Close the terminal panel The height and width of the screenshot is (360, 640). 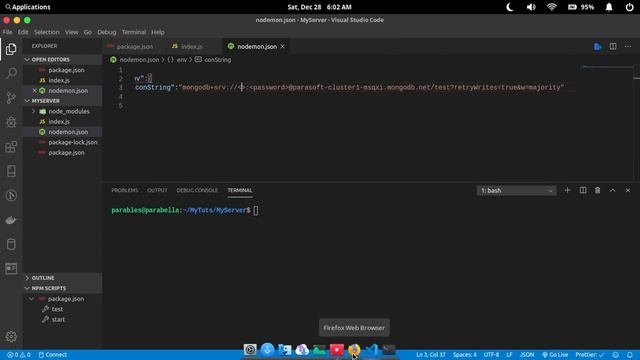[628, 190]
